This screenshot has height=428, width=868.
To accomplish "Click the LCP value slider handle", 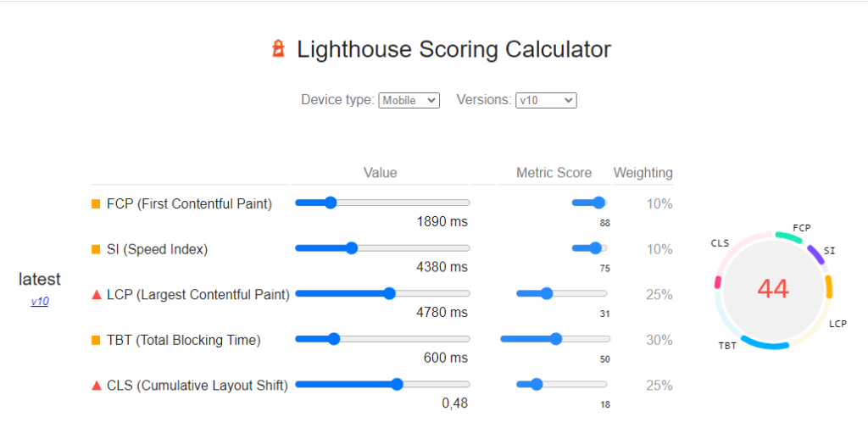I will click(390, 293).
